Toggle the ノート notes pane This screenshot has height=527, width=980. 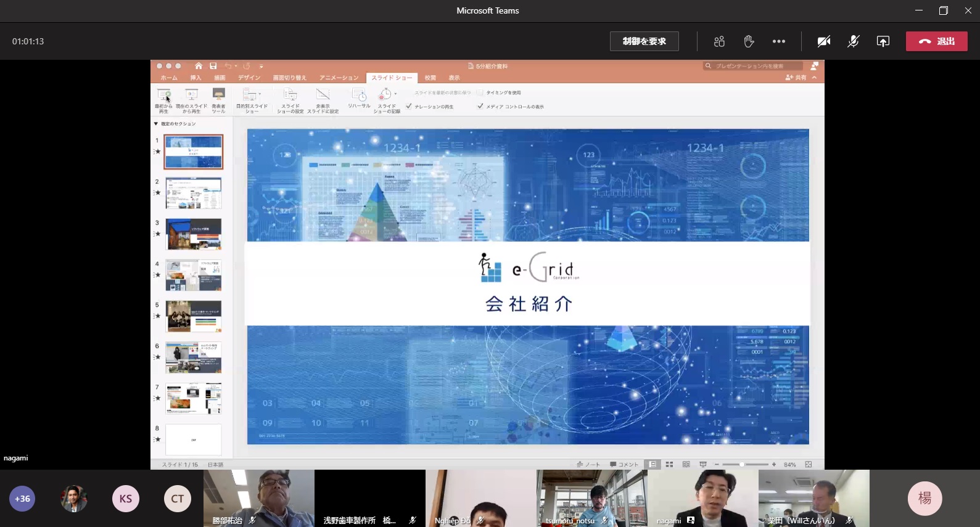tap(588, 464)
